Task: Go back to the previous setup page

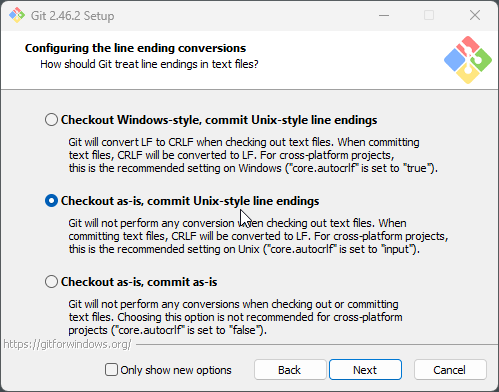Action: pos(290,370)
